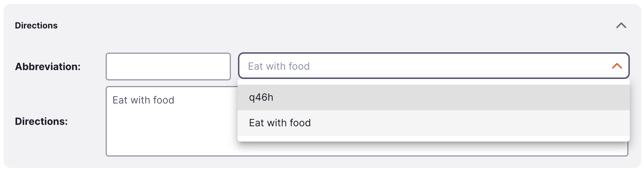Image resolution: width=644 pixels, height=170 pixels.
Task: Click the Eat with food combo box
Action: 426,66
